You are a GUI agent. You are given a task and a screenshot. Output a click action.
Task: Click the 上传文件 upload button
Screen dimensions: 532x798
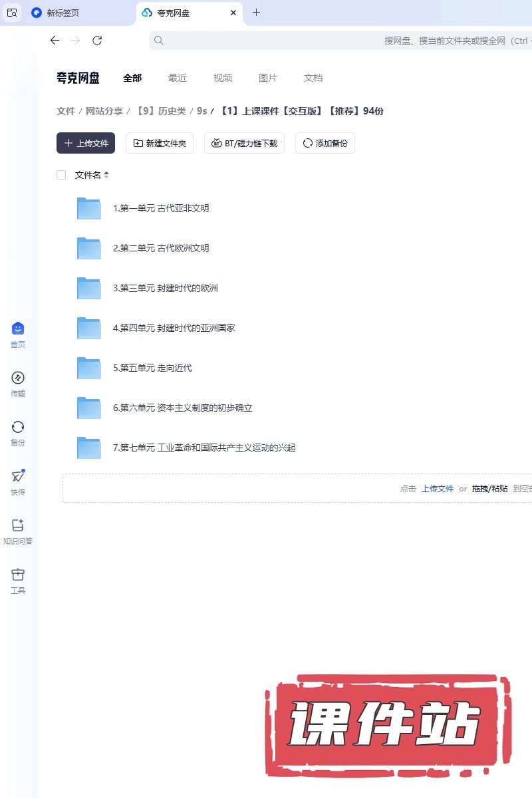coord(86,143)
